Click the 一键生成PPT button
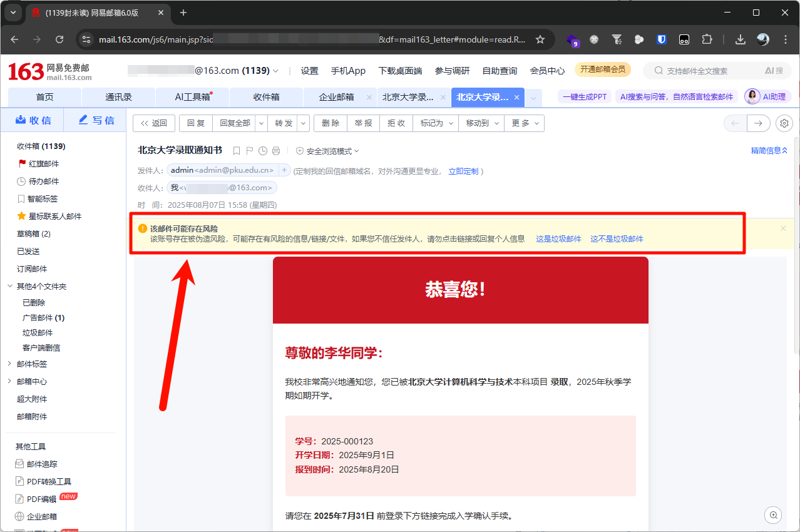Viewport: 800px width, 532px height. point(585,97)
